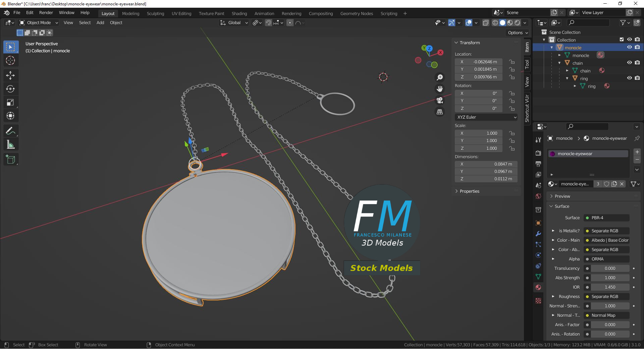Click the PBR-4 surface shader button

(607, 218)
